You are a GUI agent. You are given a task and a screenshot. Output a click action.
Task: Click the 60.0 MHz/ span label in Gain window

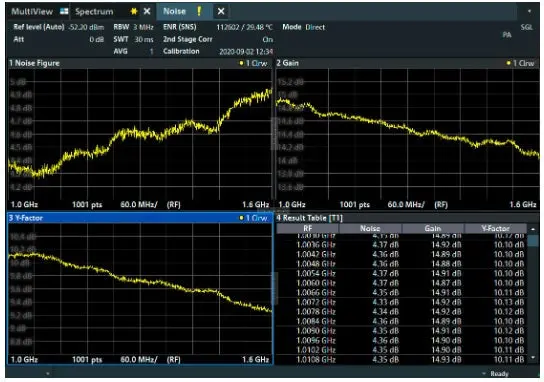[406, 205]
